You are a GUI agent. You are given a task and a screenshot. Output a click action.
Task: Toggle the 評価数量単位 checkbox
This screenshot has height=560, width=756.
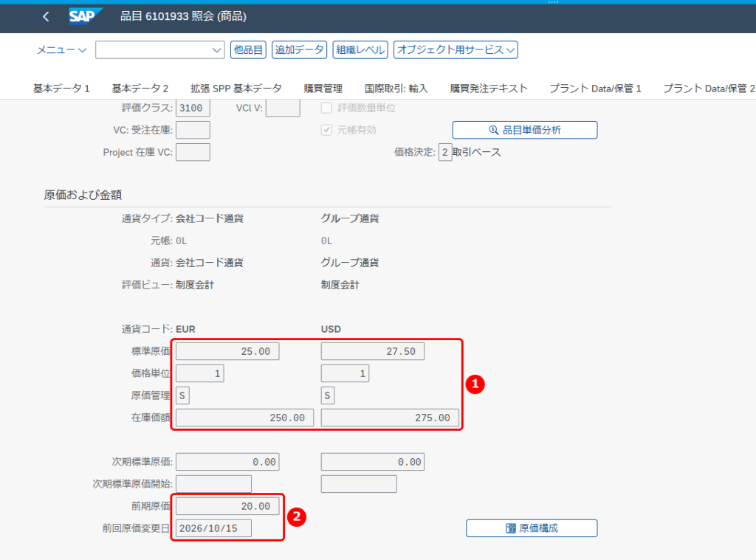(326, 108)
